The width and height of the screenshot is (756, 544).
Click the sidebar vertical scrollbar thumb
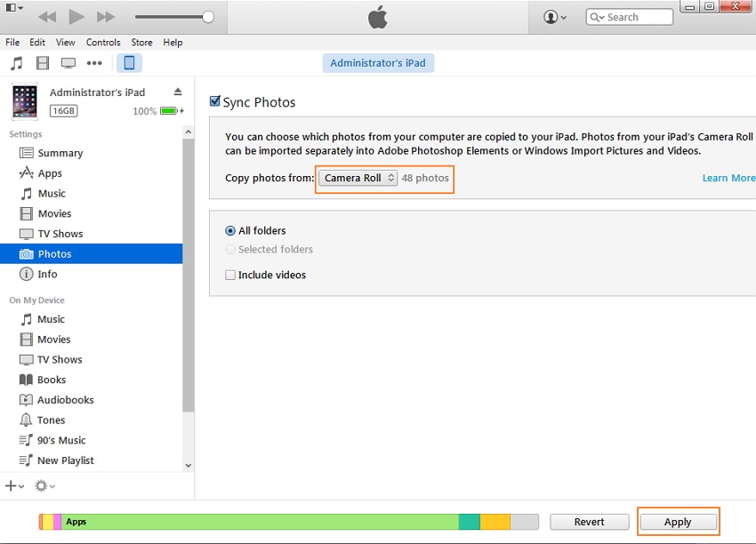189,276
